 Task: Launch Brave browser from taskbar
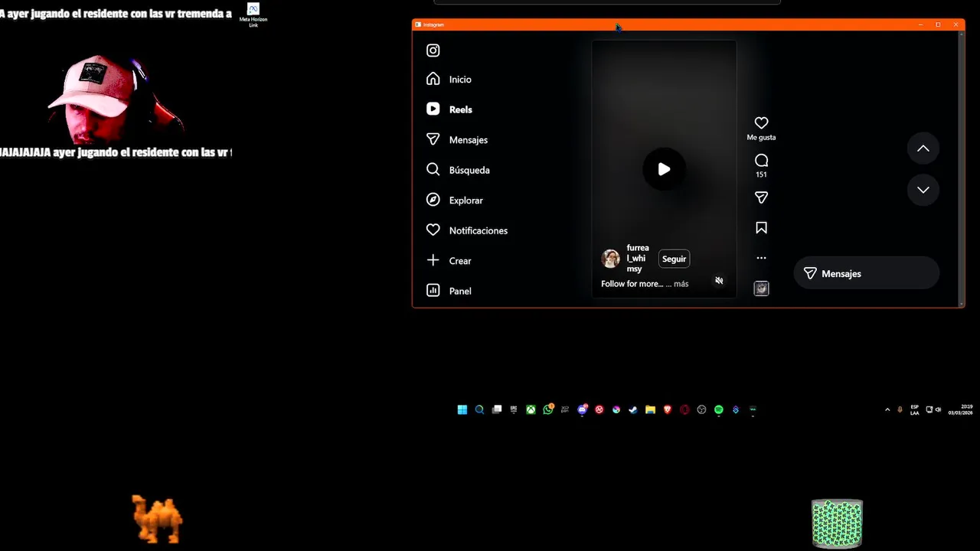point(668,409)
